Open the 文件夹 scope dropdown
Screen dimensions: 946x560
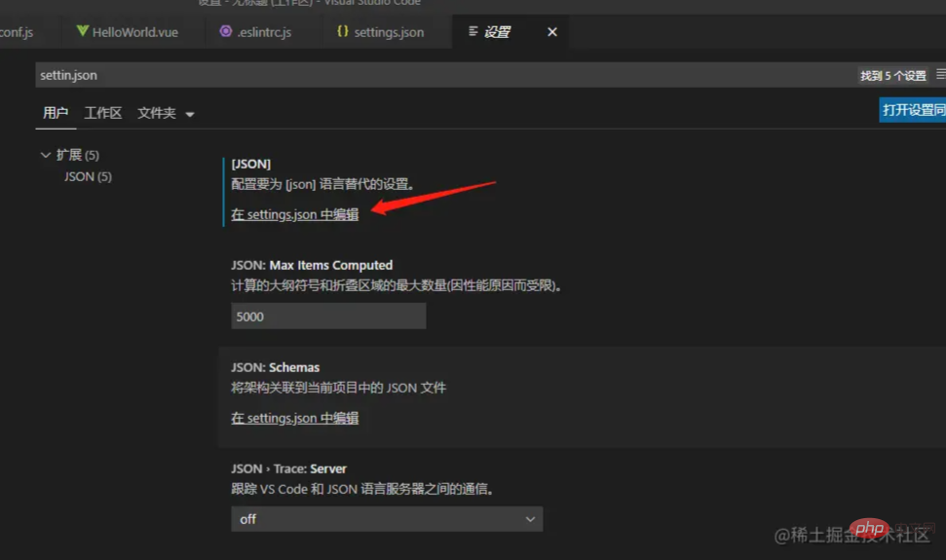pyautogui.click(x=166, y=113)
